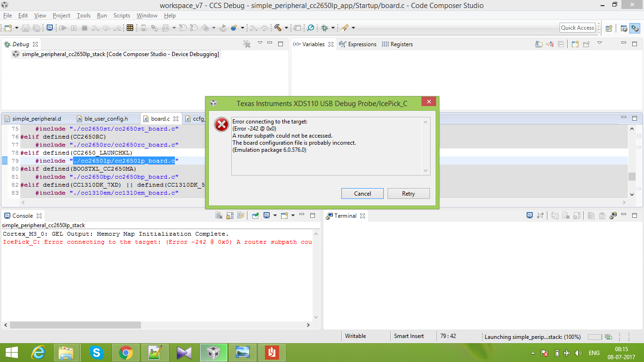Open the Display Selected Console dropdown
The image size is (644, 362).
tap(275, 215)
